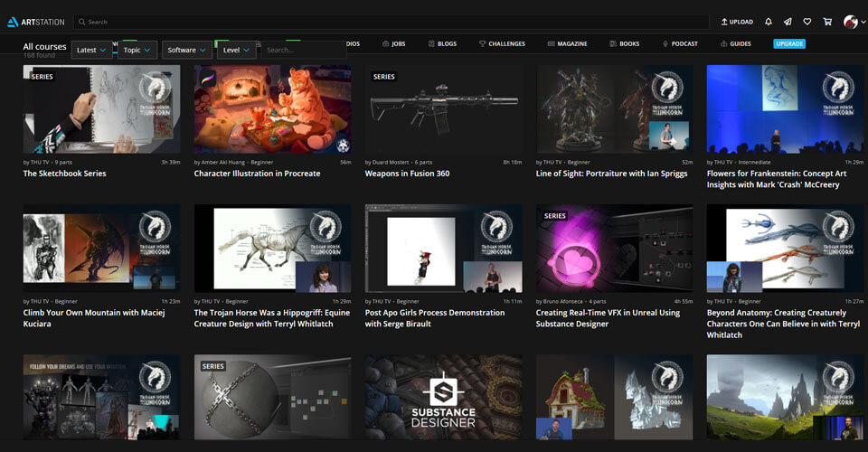
Task: Open Trojan Horse Hippogriff horse thumbnail
Action: 272,248
